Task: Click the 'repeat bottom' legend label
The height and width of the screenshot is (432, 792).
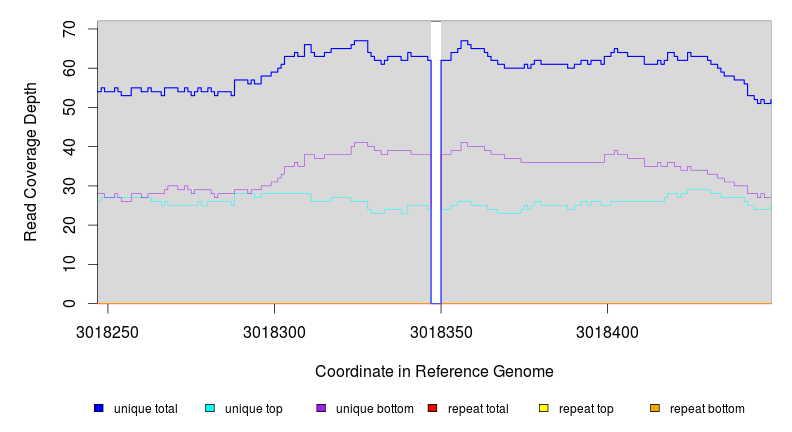Action: pos(707,409)
